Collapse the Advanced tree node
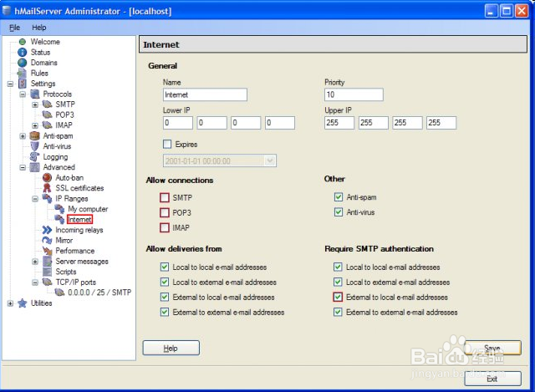This screenshot has width=535, height=392. point(23,167)
